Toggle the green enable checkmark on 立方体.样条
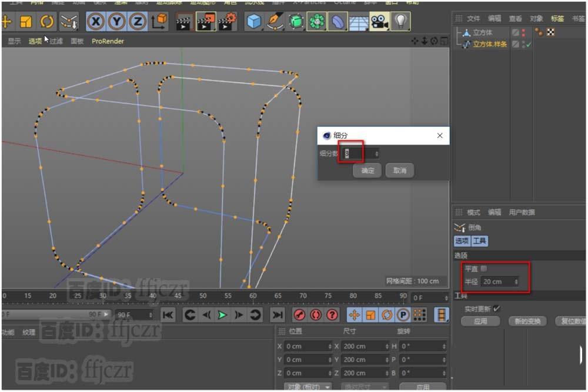Screen dimensions: 588x392 [x=530, y=43]
